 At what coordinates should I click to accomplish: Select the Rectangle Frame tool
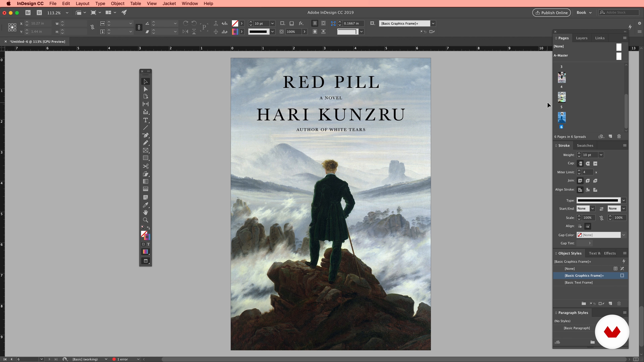click(146, 150)
